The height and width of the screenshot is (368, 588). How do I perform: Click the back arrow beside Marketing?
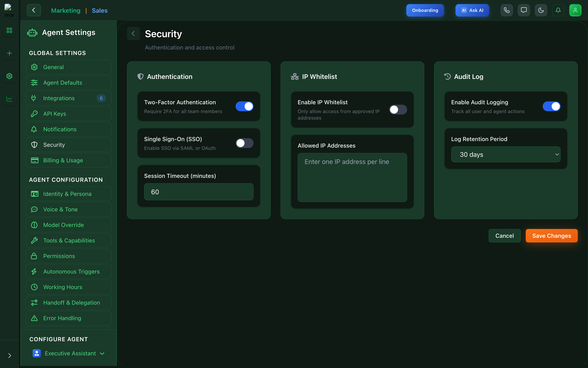34,10
